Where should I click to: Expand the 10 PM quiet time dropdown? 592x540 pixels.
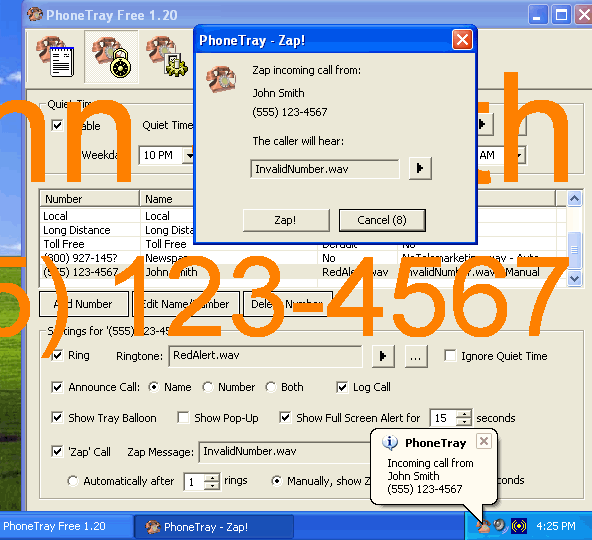188,155
